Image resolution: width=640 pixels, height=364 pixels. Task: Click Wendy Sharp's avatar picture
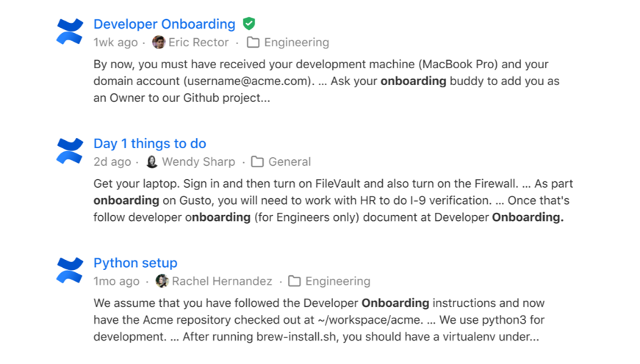[152, 162]
